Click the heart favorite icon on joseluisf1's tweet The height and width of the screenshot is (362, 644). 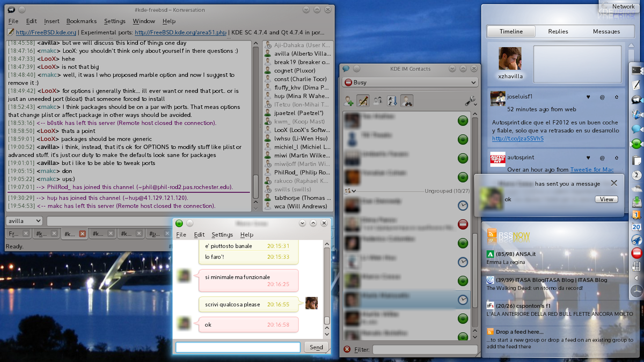pyautogui.click(x=588, y=97)
